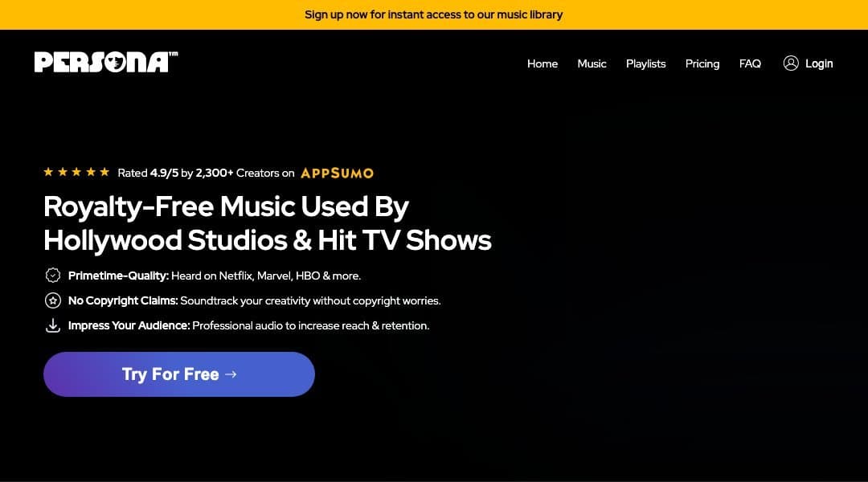
Task: Select the first star in the rating row
Action: (48, 171)
